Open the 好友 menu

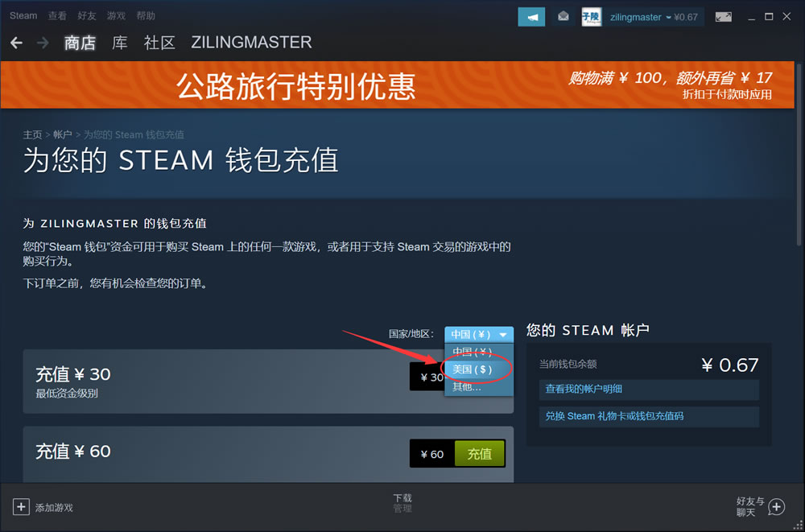(87, 16)
